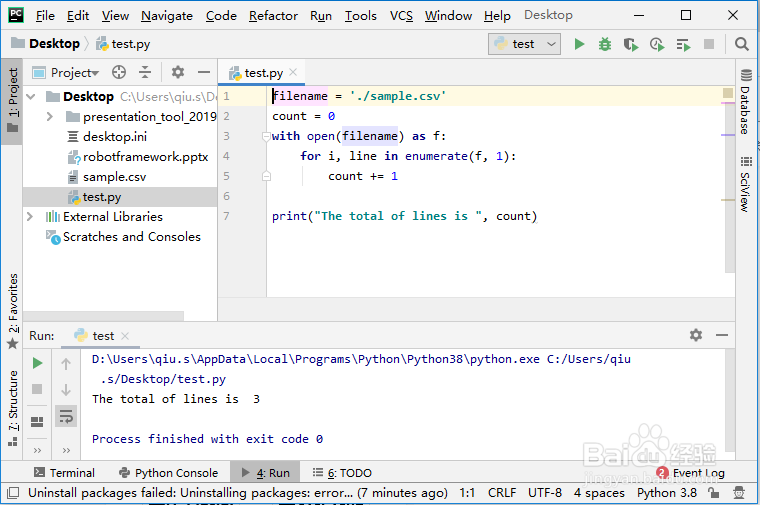Select sample.csv in project tree
The height and width of the screenshot is (505, 760).
[x=114, y=177]
